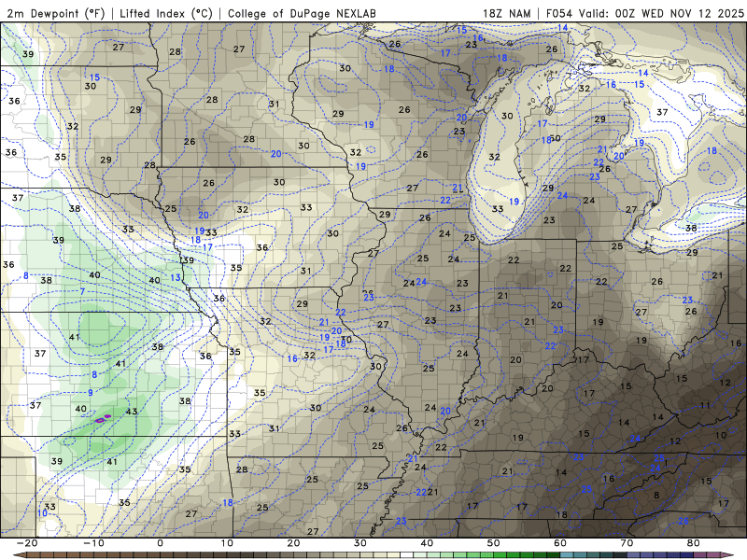Click the blue lifted index contour label 13
The image size is (747, 560).
tap(176, 277)
